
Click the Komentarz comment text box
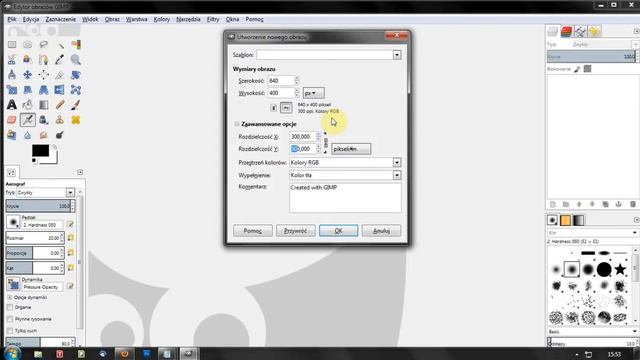(345, 198)
